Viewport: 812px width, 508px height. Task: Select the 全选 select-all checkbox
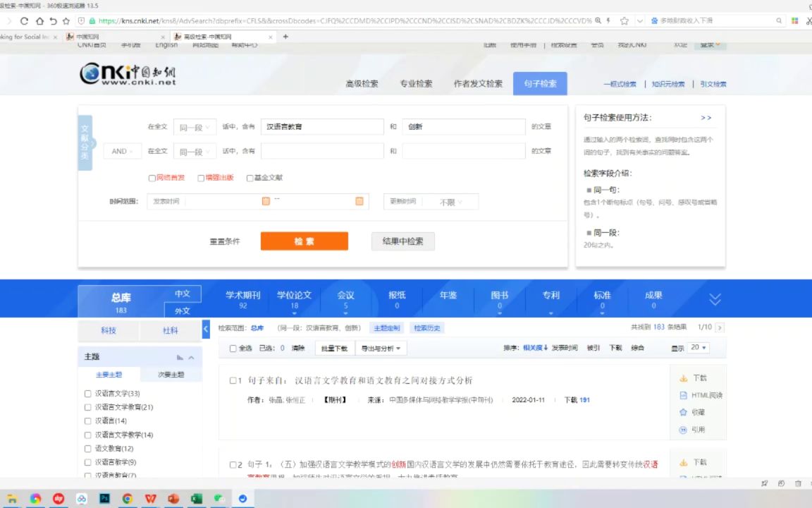click(x=233, y=348)
